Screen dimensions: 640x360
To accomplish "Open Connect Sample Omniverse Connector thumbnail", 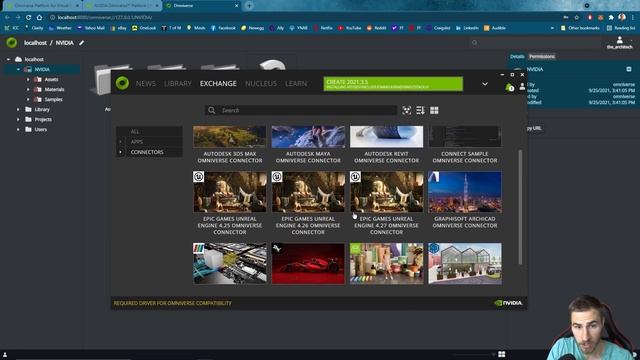I will 465,136.
